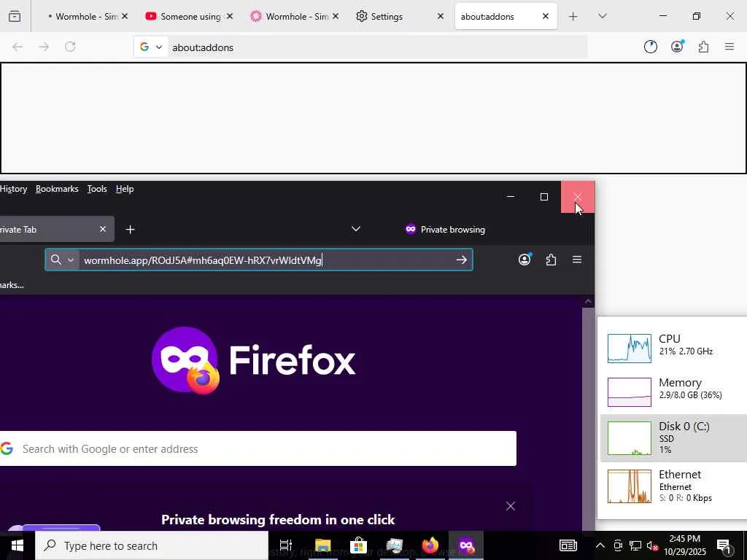Open Task View from the taskbar
Image resolution: width=747 pixels, height=560 pixels.
point(286,545)
